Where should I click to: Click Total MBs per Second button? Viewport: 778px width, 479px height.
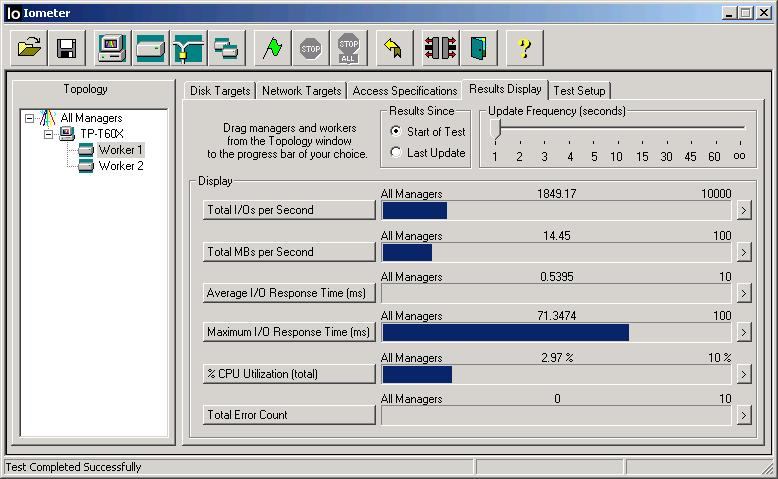click(289, 252)
